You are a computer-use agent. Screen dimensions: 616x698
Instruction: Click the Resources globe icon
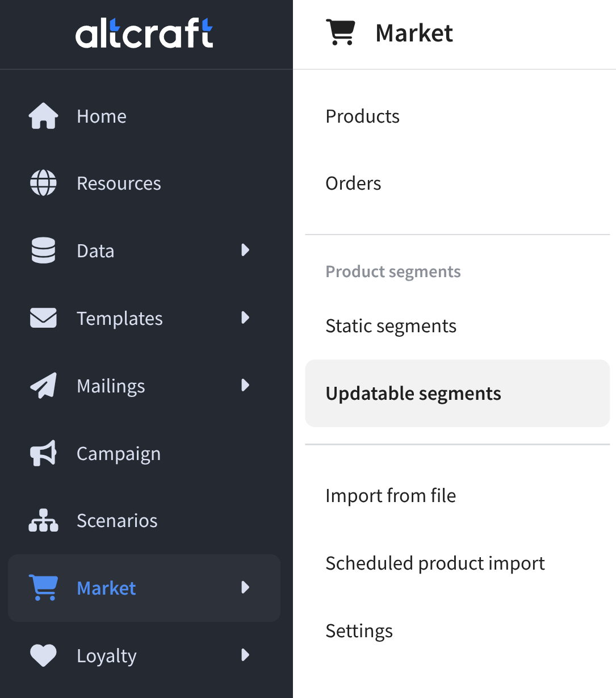[43, 183]
